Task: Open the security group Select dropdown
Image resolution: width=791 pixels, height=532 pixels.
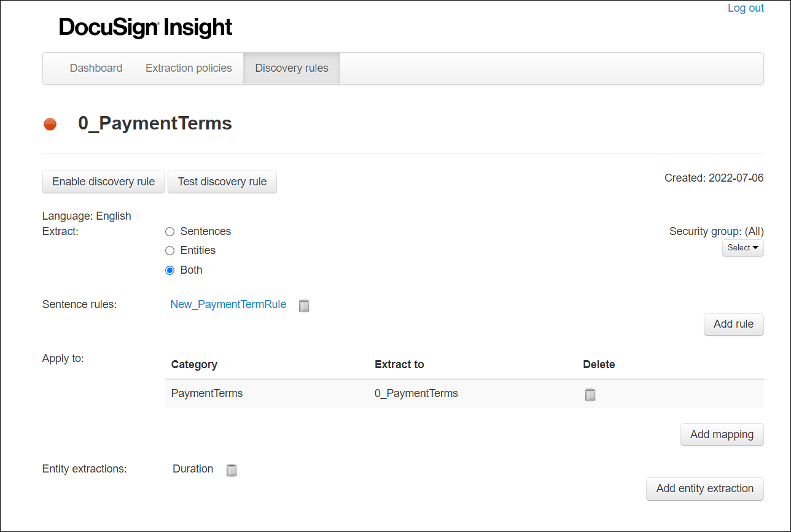Action: pos(742,247)
